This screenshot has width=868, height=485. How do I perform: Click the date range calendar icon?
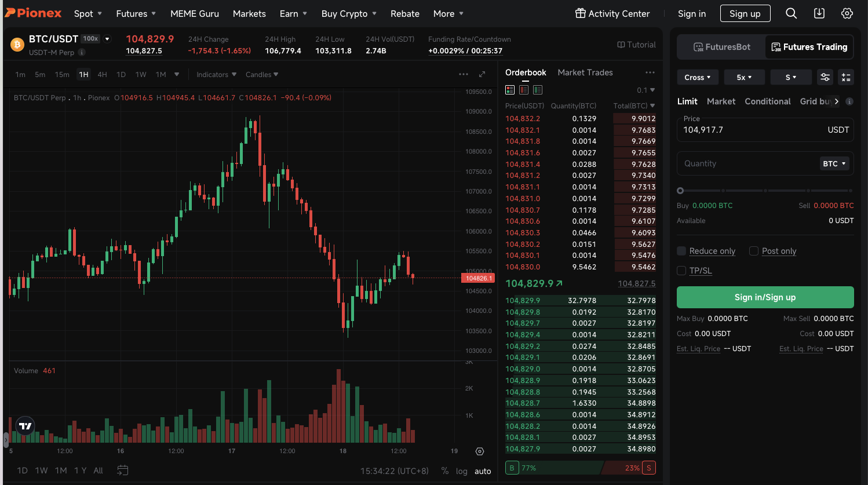point(122,470)
